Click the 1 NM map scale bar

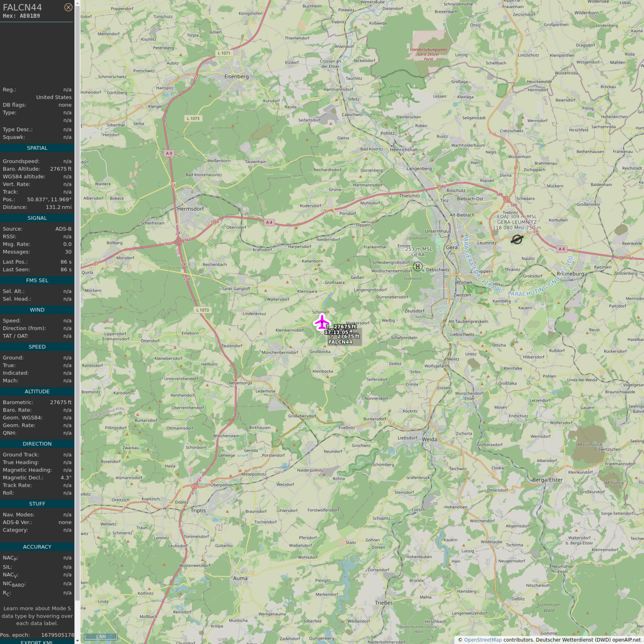click(x=101, y=636)
